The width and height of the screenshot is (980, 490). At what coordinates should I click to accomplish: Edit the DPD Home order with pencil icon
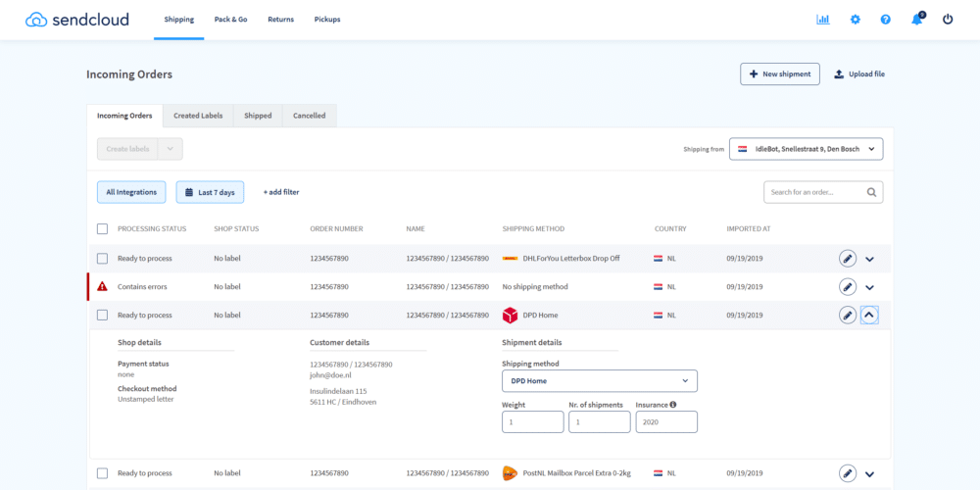[848, 316]
